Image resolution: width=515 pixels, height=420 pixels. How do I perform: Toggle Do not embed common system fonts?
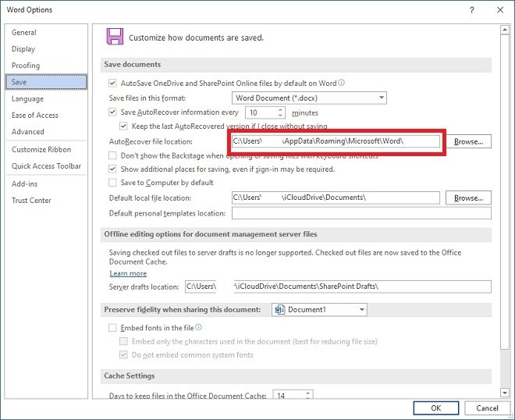123,354
